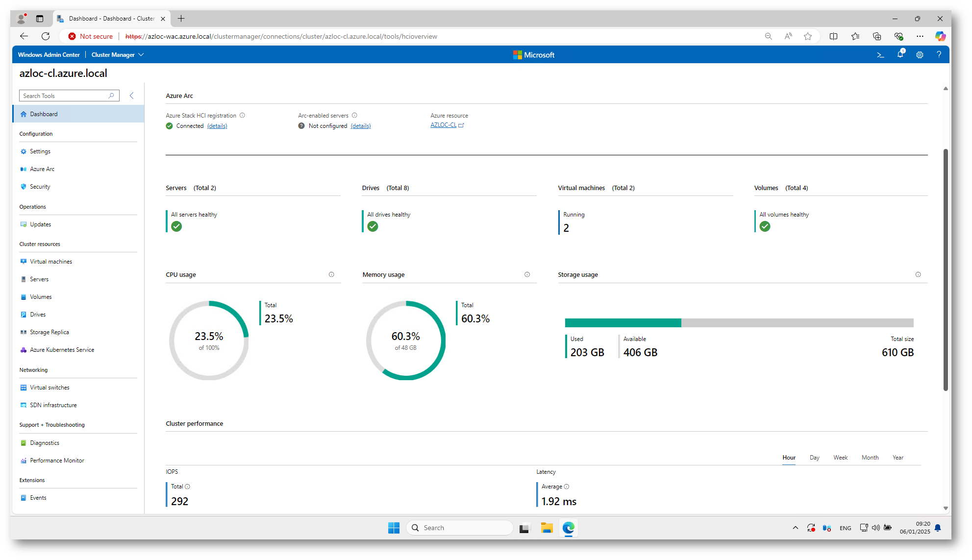This screenshot has height=560, width=972.
Task: Click the Performance Monitor sidebar icon
Action: [x=24, y=461]
